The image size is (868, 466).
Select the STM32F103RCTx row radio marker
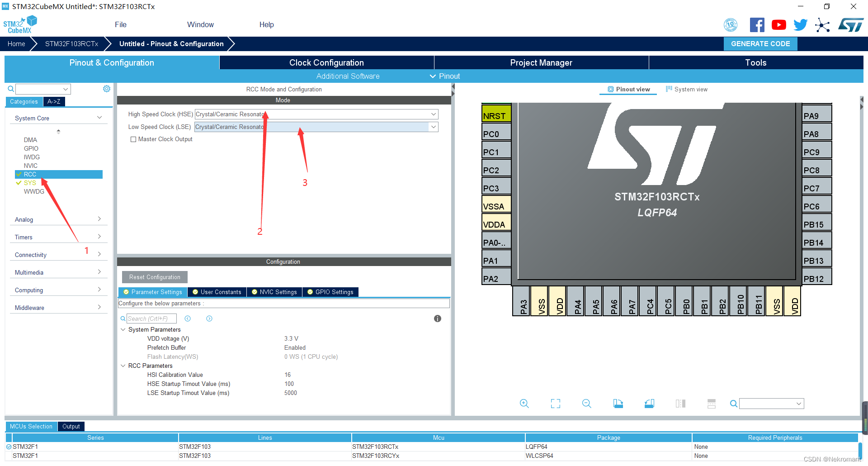coord(9,447)
